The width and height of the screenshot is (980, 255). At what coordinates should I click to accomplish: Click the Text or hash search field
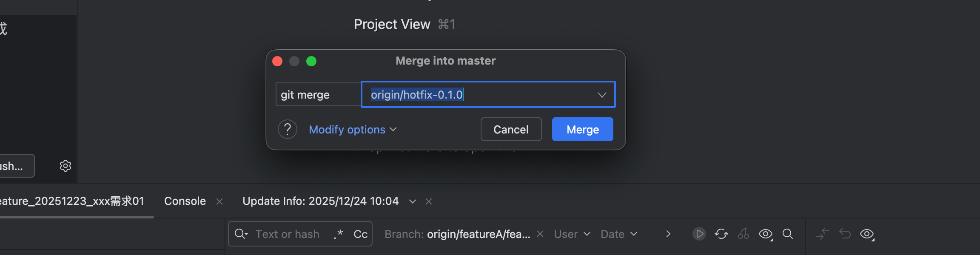pyautogui.click(x=288, y=234)
